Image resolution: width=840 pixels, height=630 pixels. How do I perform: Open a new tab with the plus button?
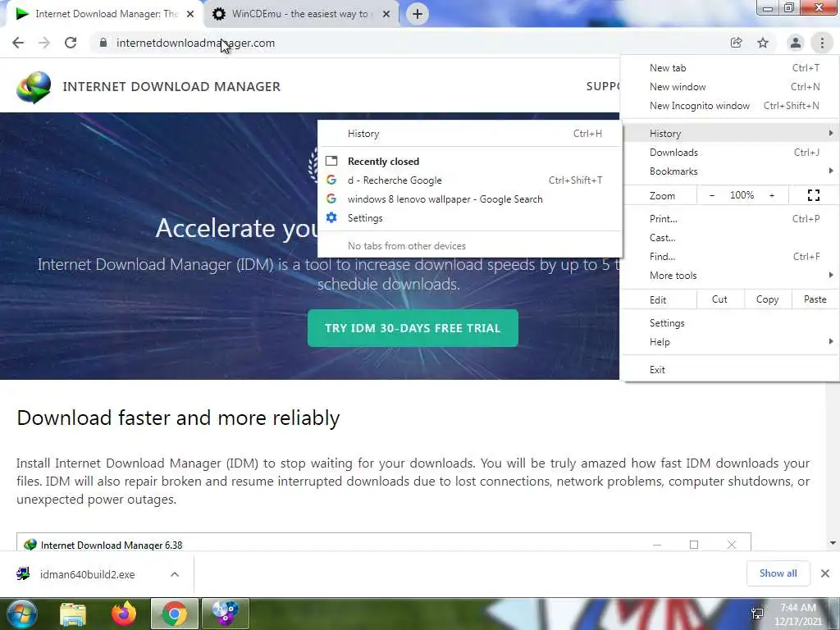coord(418,14)
